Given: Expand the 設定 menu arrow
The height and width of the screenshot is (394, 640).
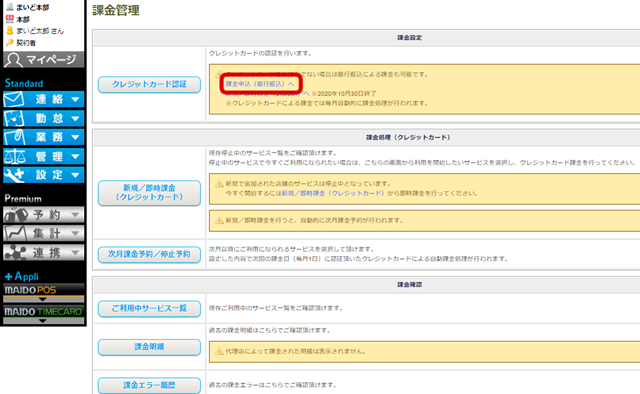Looking at the screenshot, I should [75, 175].
